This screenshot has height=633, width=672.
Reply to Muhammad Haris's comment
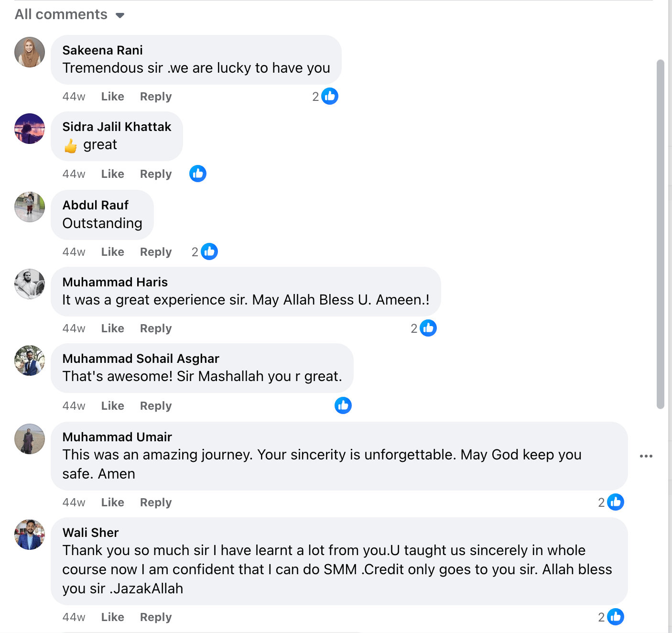click(x=156, y=328)
